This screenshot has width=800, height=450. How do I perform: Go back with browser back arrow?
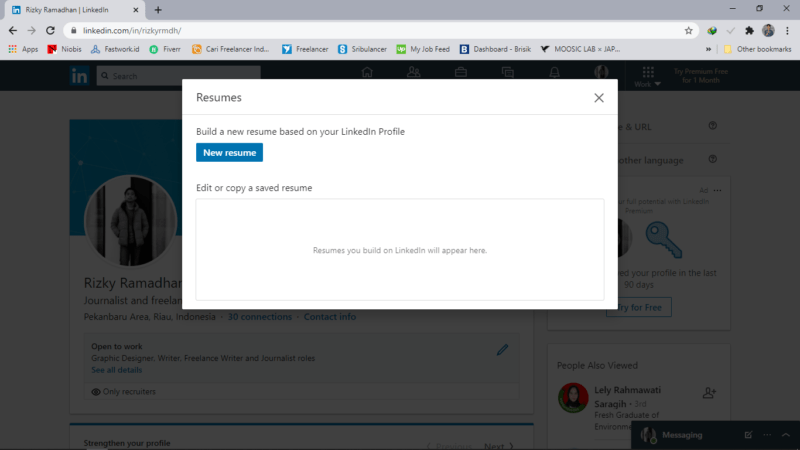[13, 31]
